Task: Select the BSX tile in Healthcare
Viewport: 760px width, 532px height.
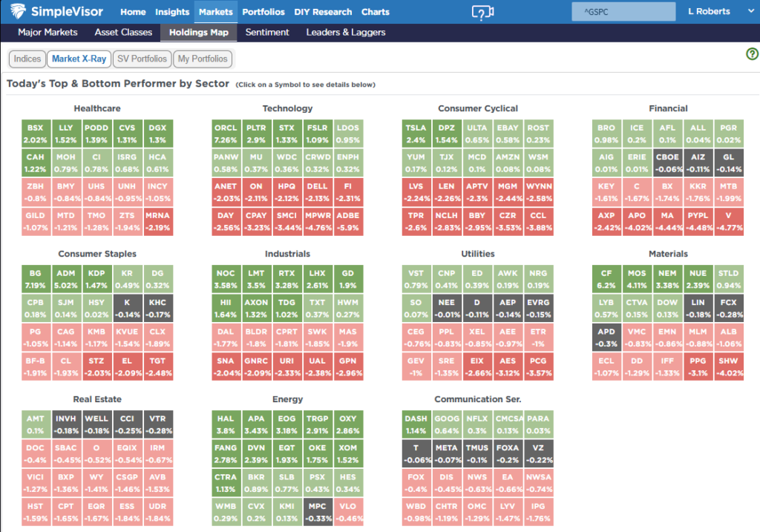Action: click(36, 134)
